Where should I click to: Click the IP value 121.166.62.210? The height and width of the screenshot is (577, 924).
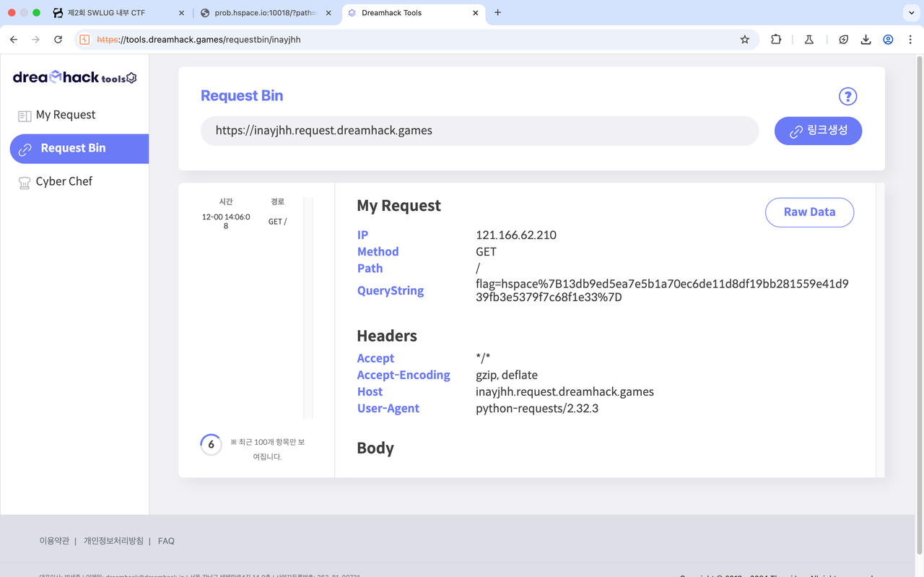click(x=516, y=235)
